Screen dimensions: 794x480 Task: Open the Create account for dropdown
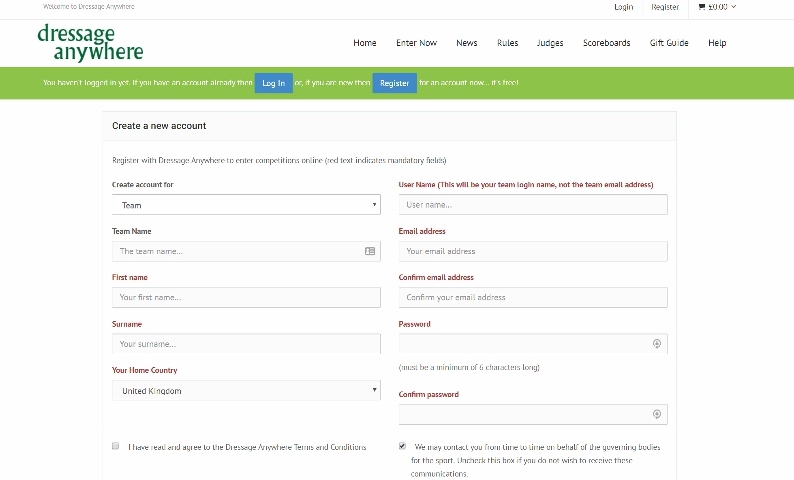pyautogui.click(x=246, y=205)
